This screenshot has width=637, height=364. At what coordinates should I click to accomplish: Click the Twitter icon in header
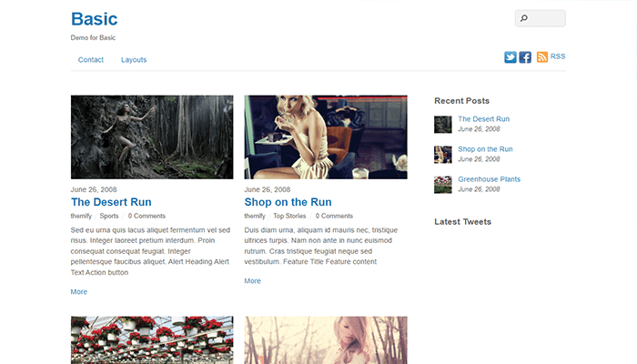coord(511,57)
